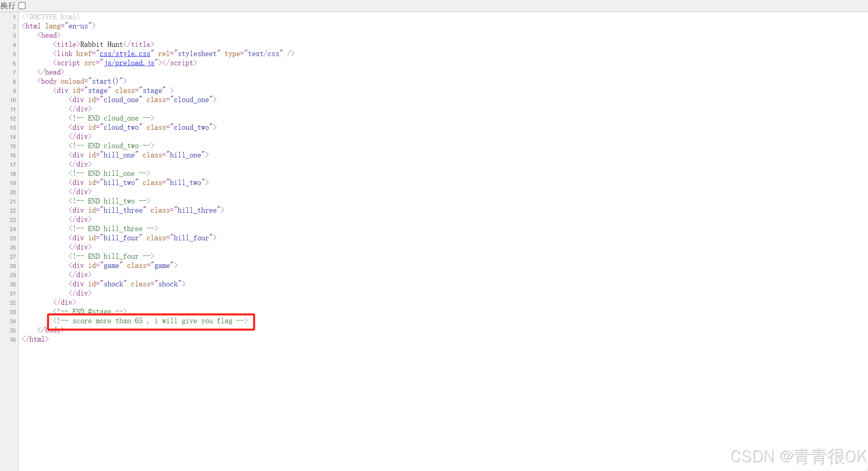The height and width of the screenshot is (471, 868).
Task: Click the 'END hill_three' comment
Action: coord(113,229)
